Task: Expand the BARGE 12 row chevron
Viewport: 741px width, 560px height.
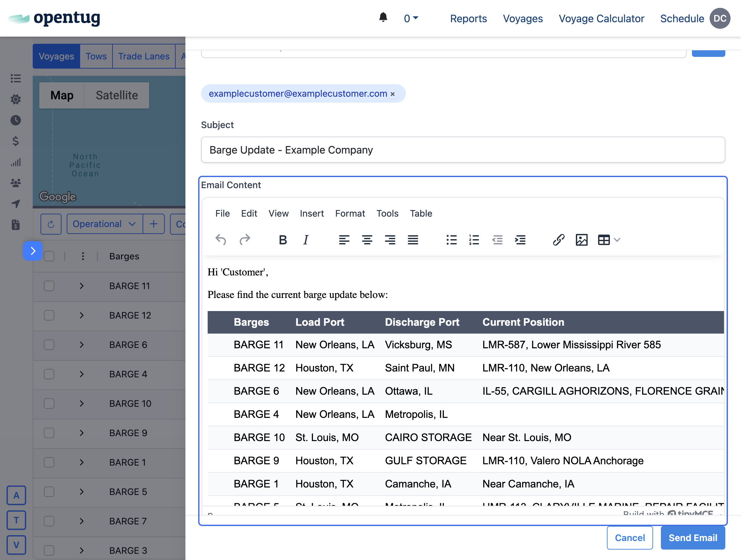Action: pos(82,315)
